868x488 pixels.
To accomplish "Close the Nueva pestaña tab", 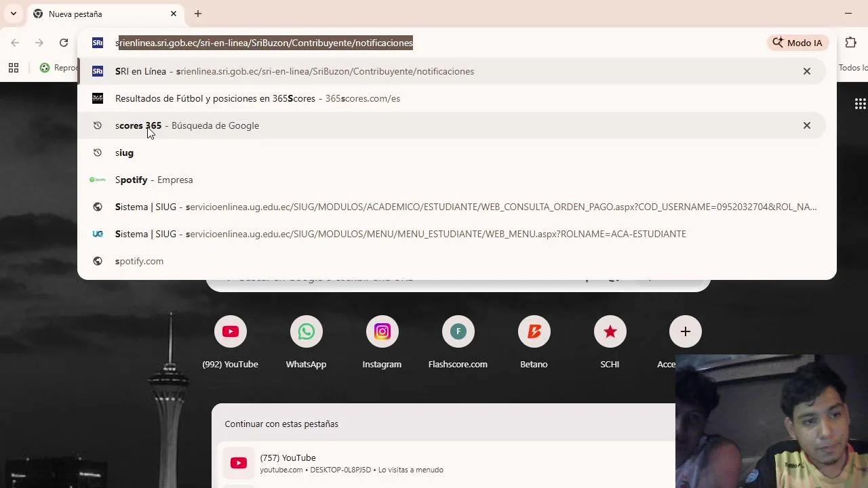I will point(174,14).
